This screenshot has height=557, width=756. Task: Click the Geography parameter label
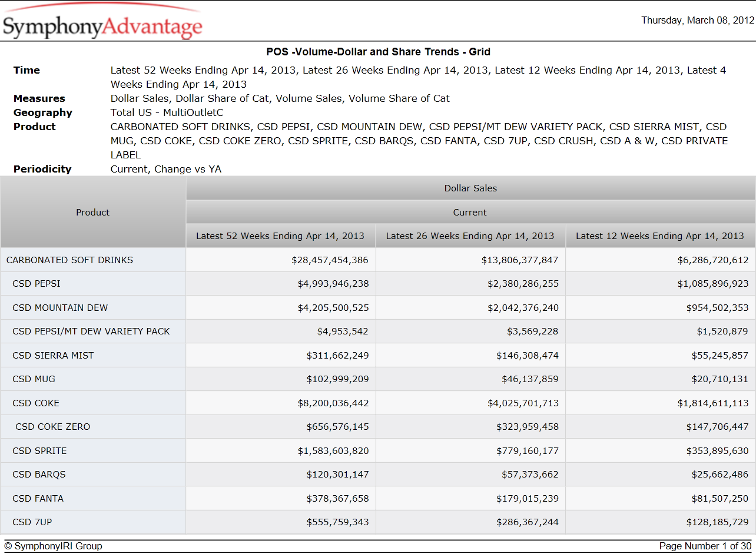pos(43,112)
